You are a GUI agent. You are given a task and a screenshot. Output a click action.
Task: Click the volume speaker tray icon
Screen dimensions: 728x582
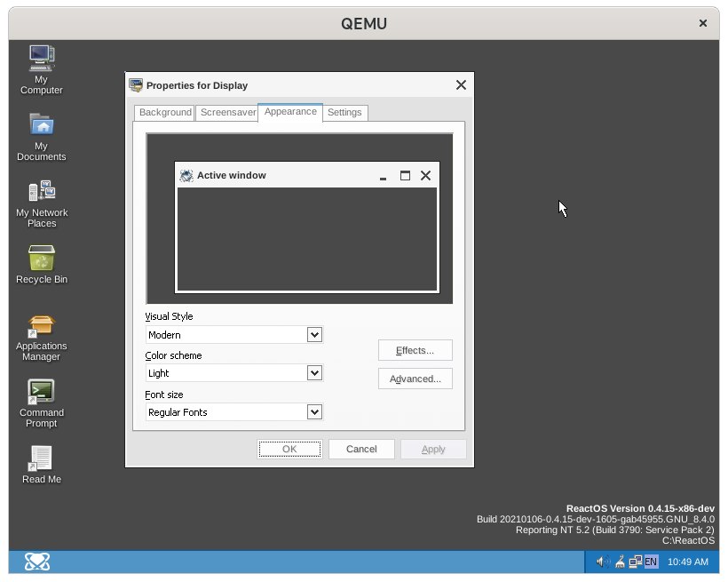[603, 562]
